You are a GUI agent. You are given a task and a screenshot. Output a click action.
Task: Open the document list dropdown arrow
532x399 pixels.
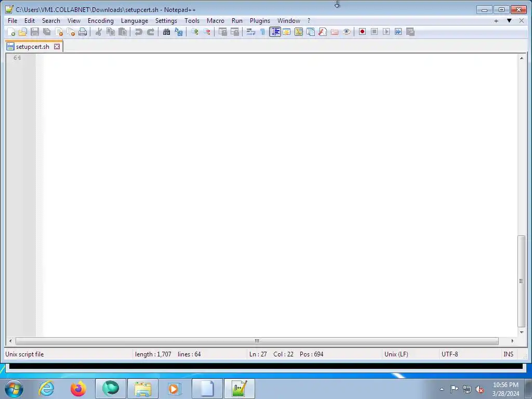click(x=509, y=21)
